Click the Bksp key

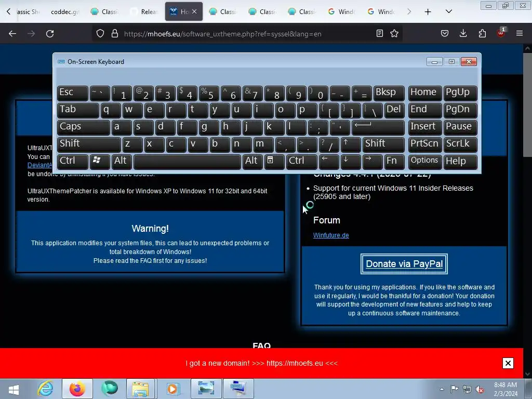pos(389,93)
